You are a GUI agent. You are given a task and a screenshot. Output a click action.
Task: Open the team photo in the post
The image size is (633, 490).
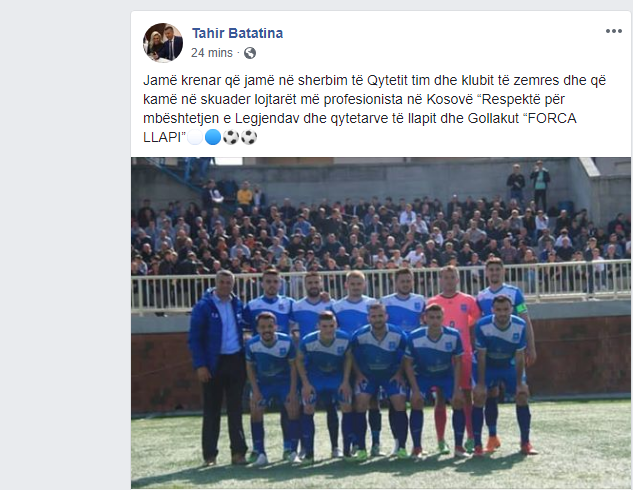pos(381,323)
